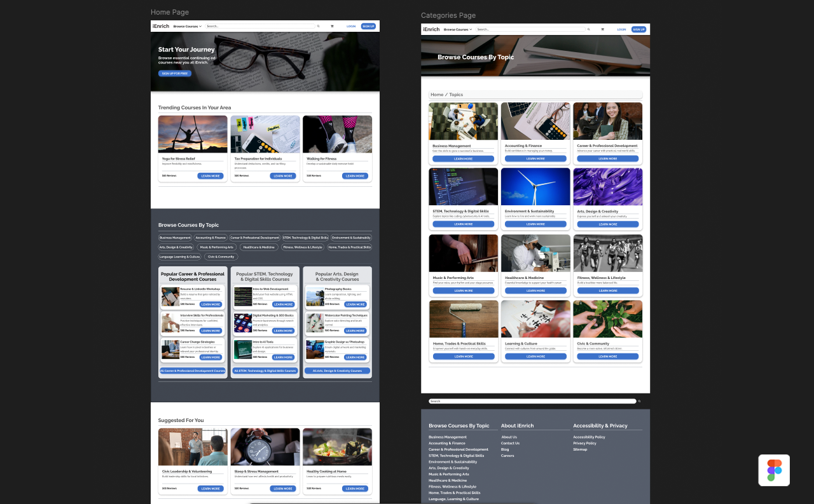This screenshot has height=504, width=814.
Task: Click Home in the breadcrumb navigation
Action: [437, 94]
